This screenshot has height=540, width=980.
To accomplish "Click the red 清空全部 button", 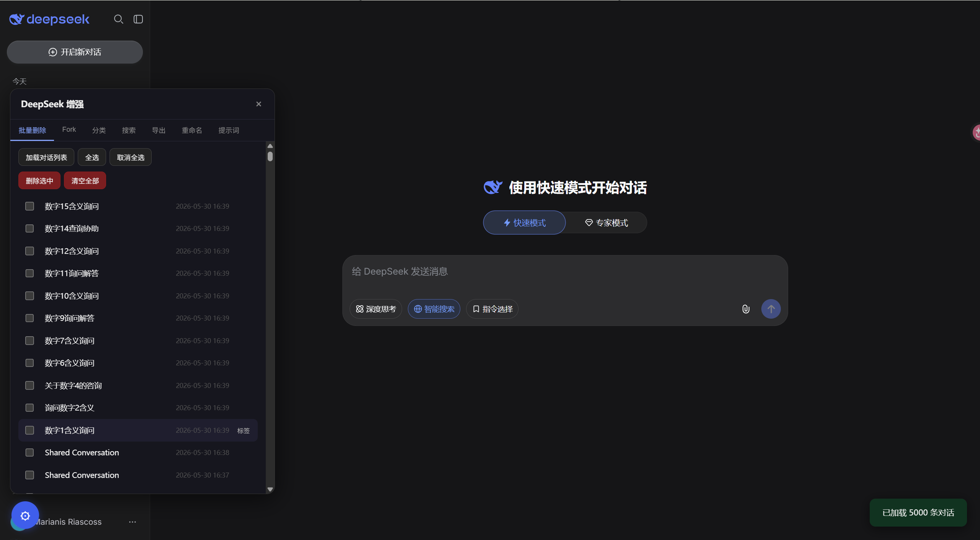I will (x=85, y=181).
